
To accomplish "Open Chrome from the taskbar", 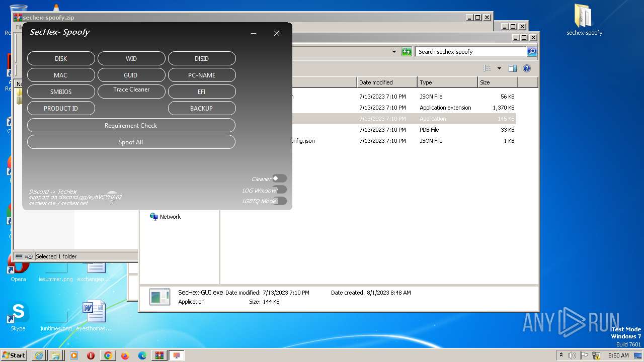I will [108, 355].
